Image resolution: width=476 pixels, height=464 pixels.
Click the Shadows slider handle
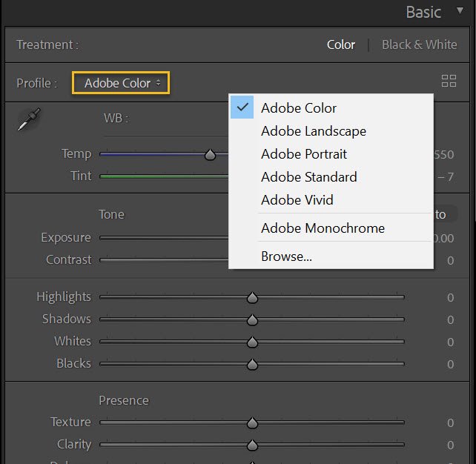click(x=252, y=319)
